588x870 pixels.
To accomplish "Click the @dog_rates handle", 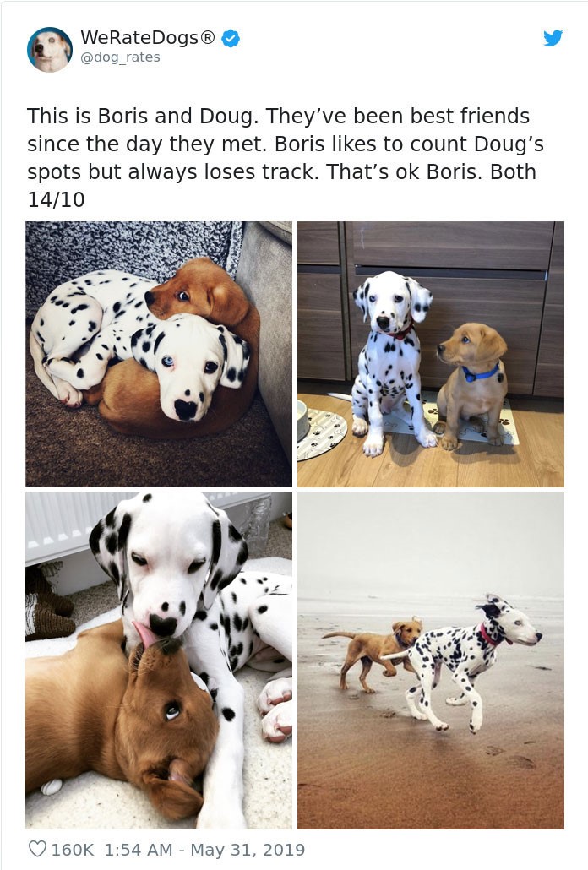I will pyautogui.click(x=120, y=57).
